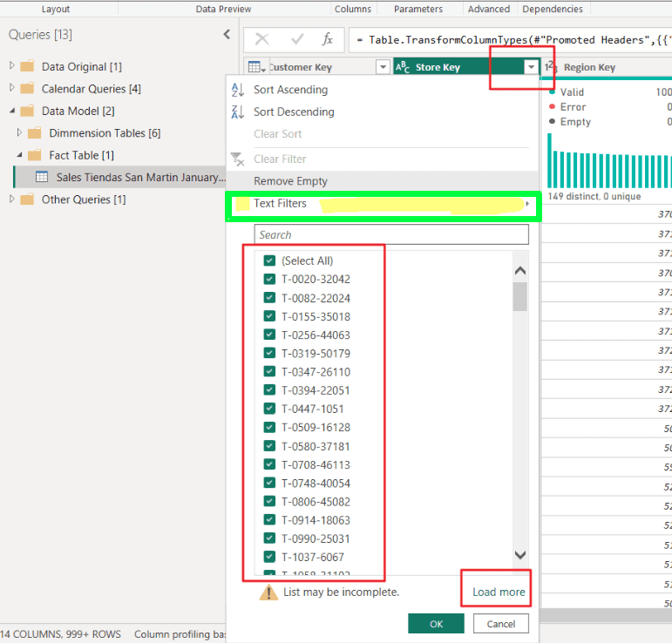Viewport: 672px width, 643px height.
Task: Select Clear Filter menu entry
Action: (x=280, y=159)
